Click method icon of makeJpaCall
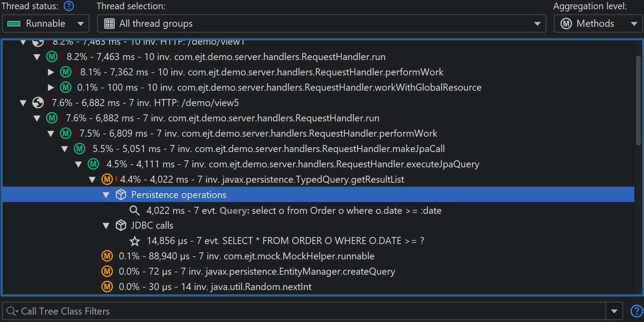Screen dimensions: 644x322 pos(79,149)
